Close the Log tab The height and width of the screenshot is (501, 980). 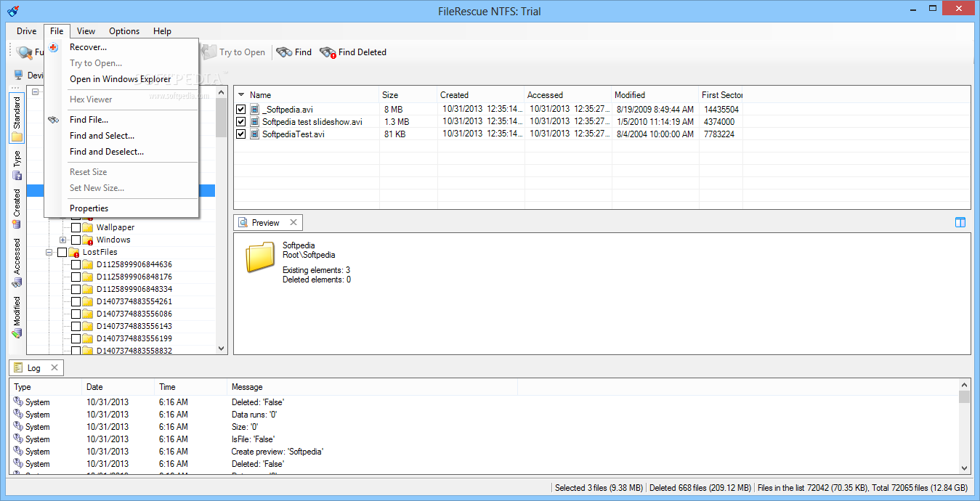(54, 368)
